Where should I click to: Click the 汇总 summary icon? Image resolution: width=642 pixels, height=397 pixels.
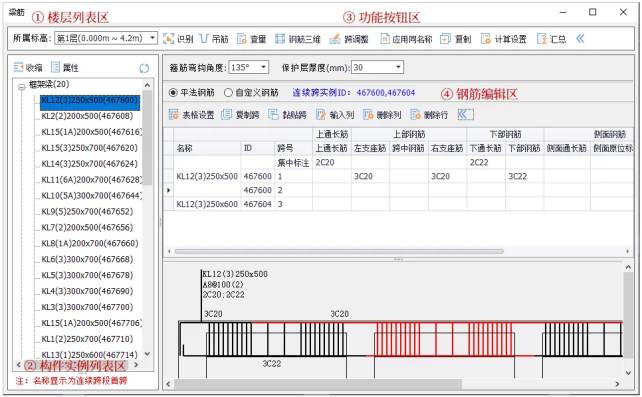[542, 39]
